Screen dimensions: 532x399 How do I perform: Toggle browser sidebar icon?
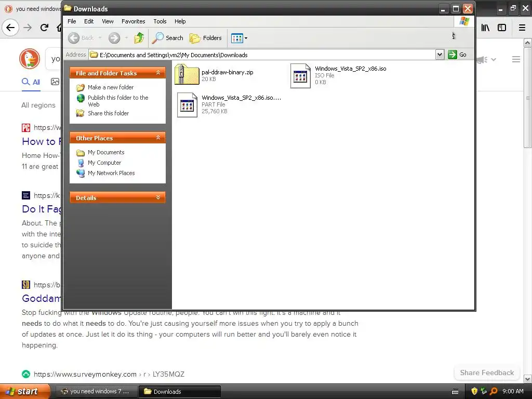502,28
